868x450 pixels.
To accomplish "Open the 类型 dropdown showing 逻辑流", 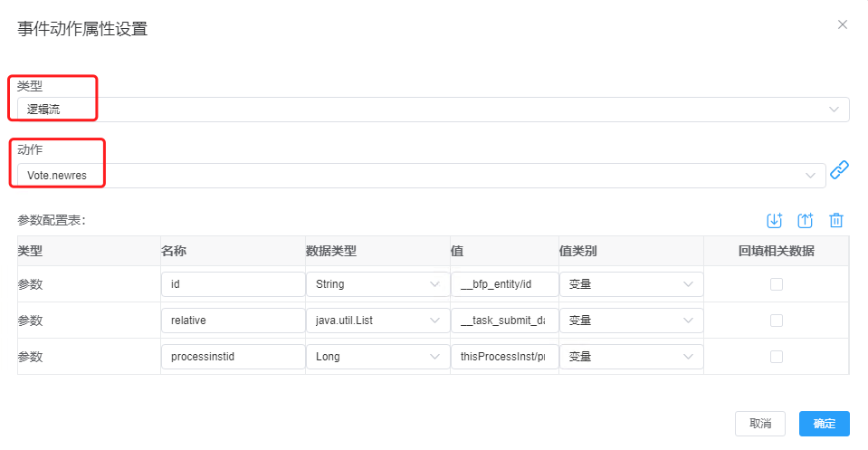I will coord(433,110).
